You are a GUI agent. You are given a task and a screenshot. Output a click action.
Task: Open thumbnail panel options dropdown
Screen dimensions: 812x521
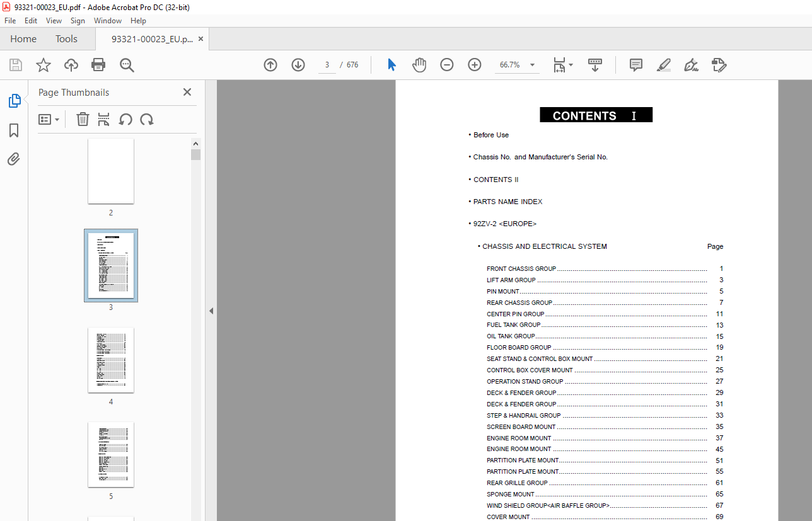point(49,119)
